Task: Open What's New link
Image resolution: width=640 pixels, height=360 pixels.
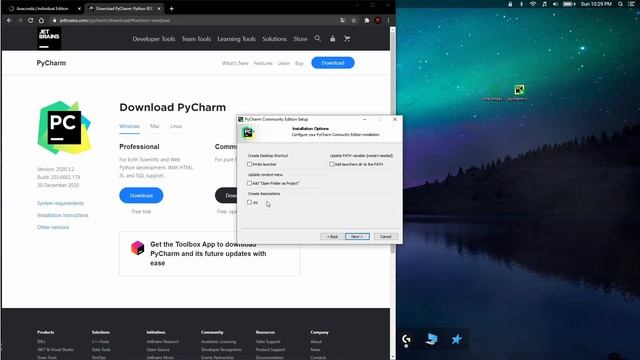Action: pyautogui.click(x=235, y=63)
